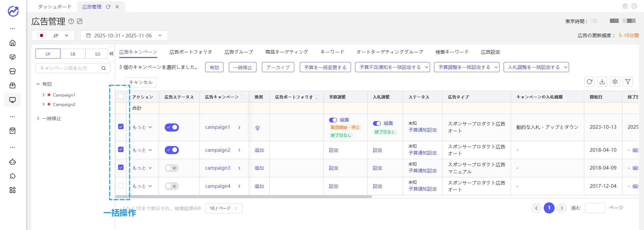The height and width of the screenshot is (230, 644).
Task: Open the JP marketplace dropdown
Action: click(53, 35)
